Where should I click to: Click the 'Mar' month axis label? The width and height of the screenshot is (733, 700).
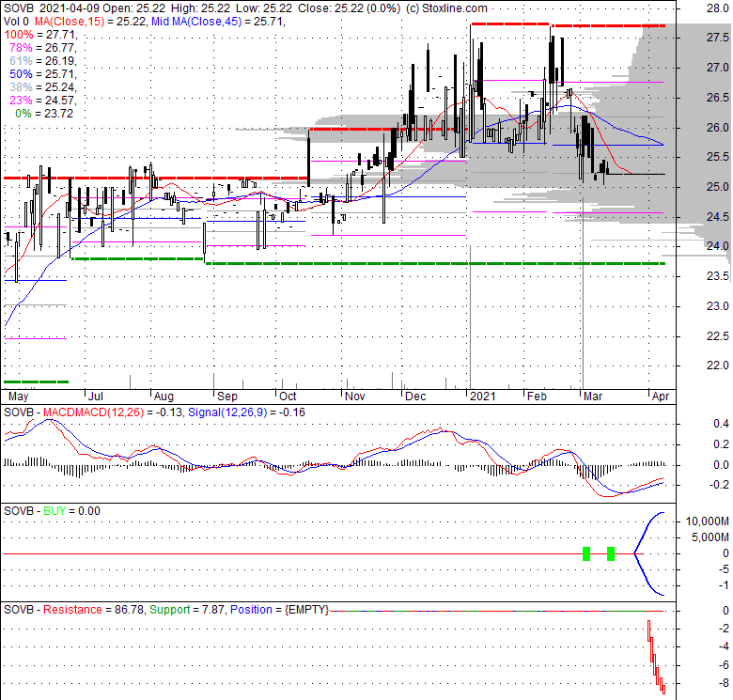click(593, 397)
